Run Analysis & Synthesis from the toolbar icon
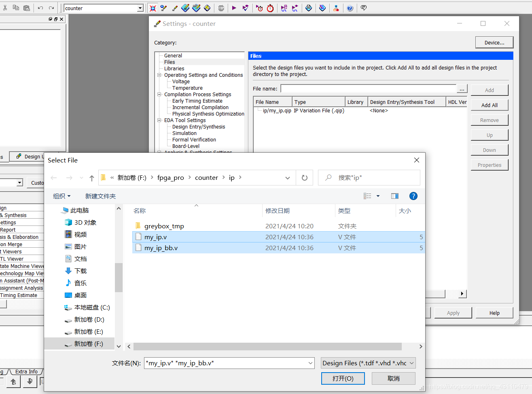The height and width of the screenshot is (394, 532). click(246, 8)
